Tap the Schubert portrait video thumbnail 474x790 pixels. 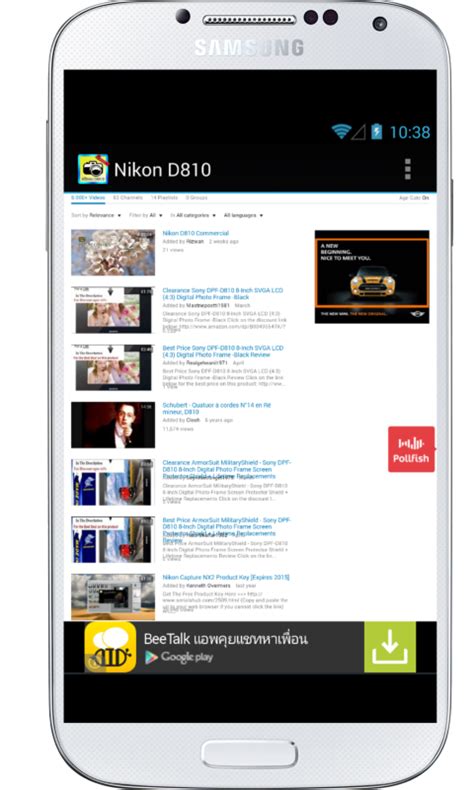(x=113, y=425)
